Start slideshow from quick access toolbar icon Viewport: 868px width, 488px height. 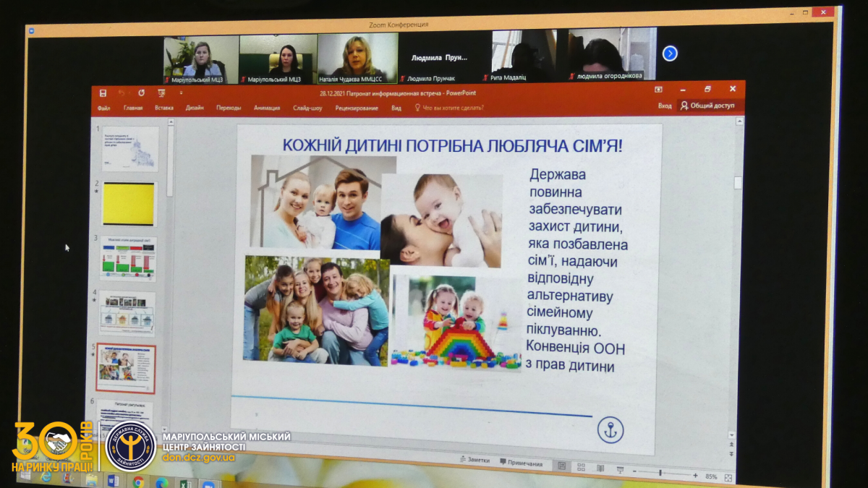[161, 93]
